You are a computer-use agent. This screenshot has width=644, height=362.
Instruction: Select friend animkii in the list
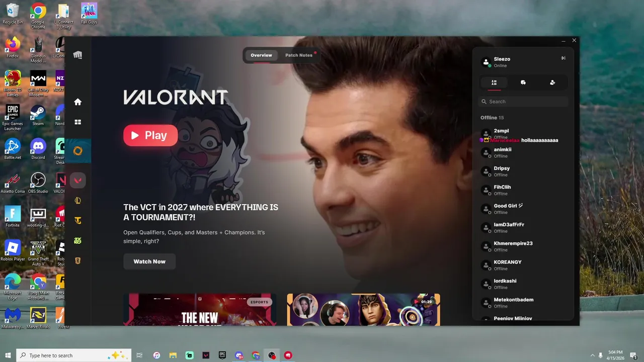(x=523, y=152)
